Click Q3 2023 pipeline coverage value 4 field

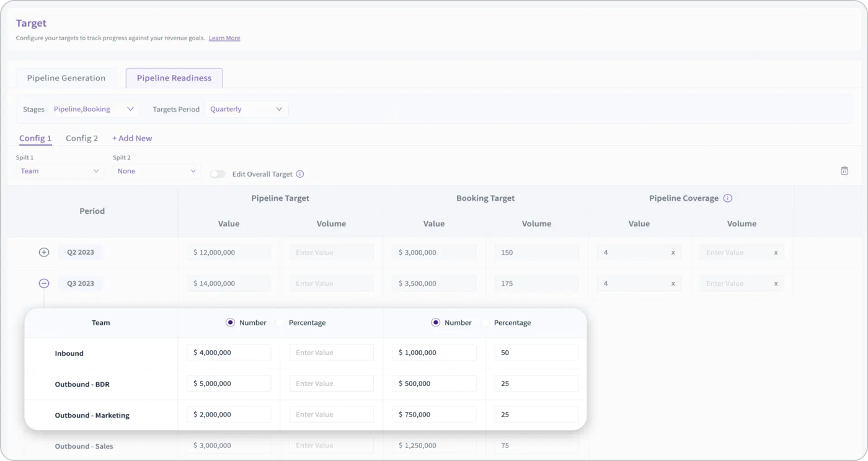pos(639,283)
